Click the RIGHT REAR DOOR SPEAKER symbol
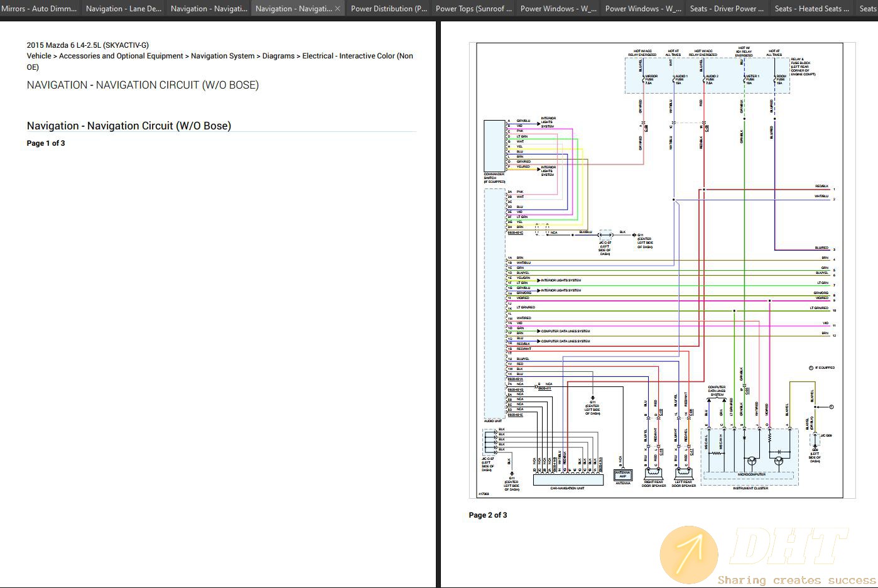 click(x=654, y=476)
